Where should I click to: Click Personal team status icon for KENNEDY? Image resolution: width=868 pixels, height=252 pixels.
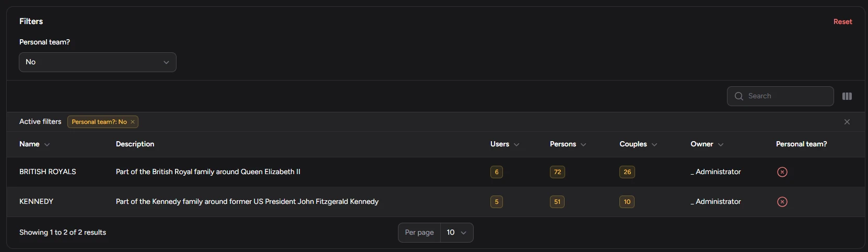click(x=782, y=202)
